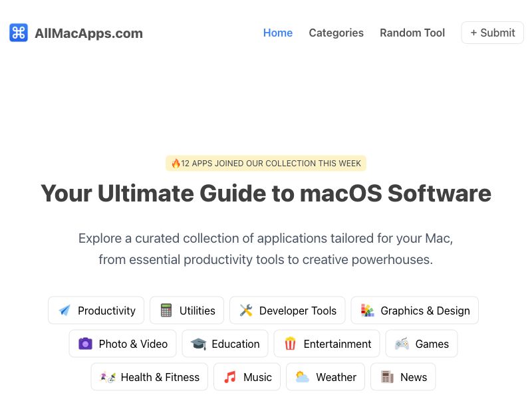Click the music note Music icon
This screenshot has height=399, width=532.
(x=229, y=376)
